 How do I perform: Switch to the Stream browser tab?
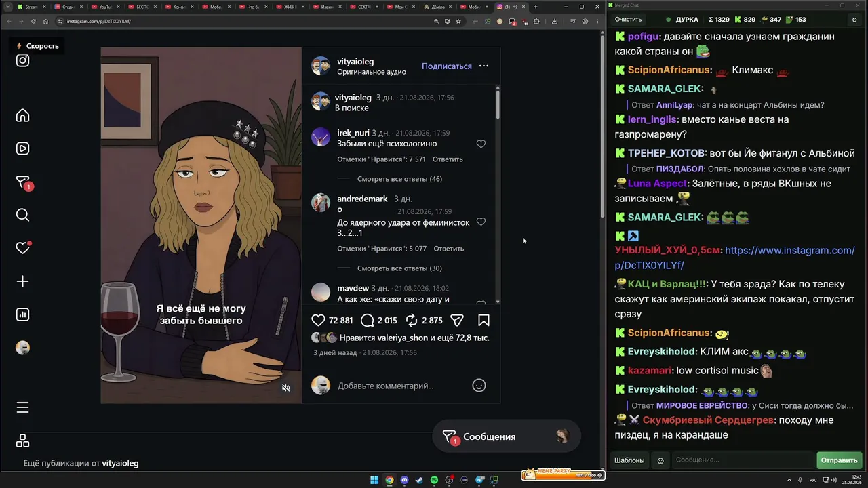(33, 7)
